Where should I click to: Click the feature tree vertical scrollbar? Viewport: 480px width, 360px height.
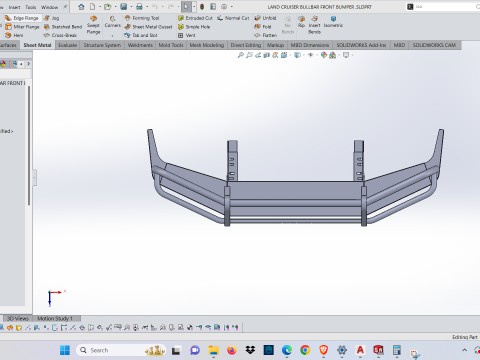[x=29, y=145]
